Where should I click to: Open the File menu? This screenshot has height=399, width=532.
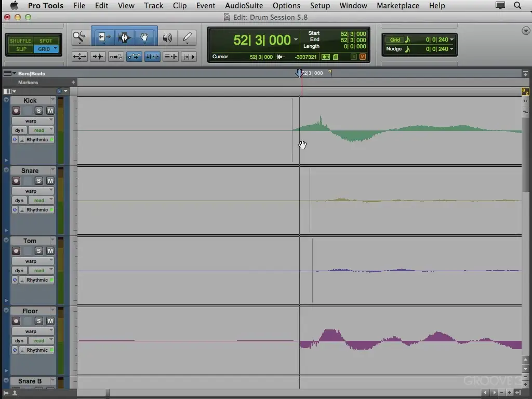[79, 5]
